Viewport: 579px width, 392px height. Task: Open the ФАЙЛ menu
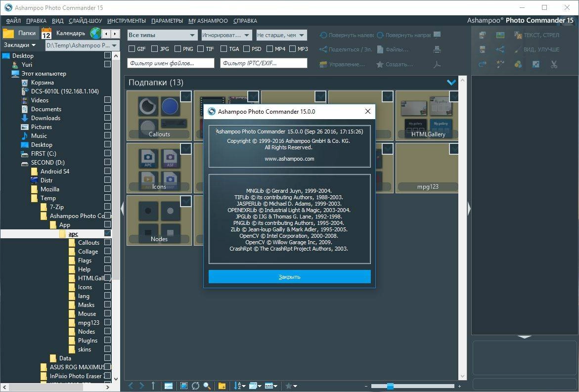tap(13, 21)
